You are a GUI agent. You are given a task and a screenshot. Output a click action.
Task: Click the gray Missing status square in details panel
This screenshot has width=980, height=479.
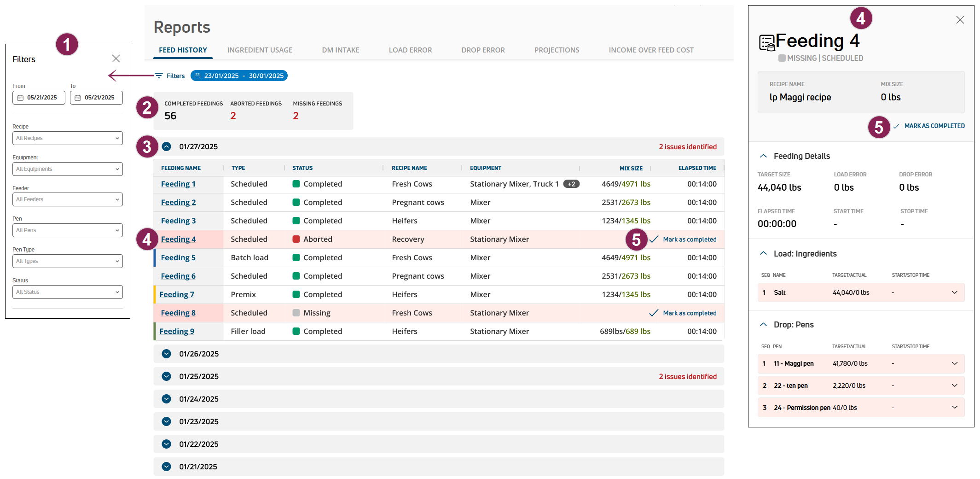click(782, 58)
